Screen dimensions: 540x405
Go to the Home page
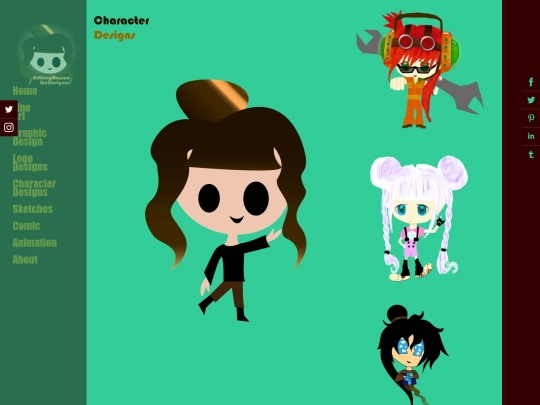pos(25,91)
